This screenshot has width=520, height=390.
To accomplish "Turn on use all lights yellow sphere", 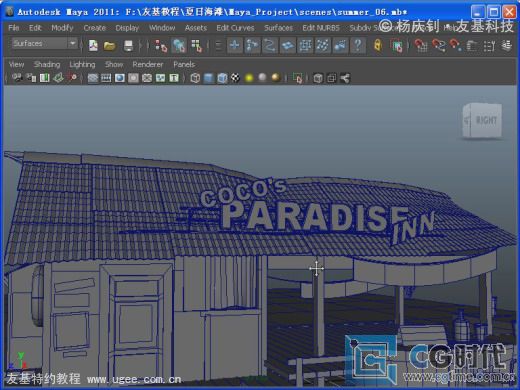I will 249,78.
